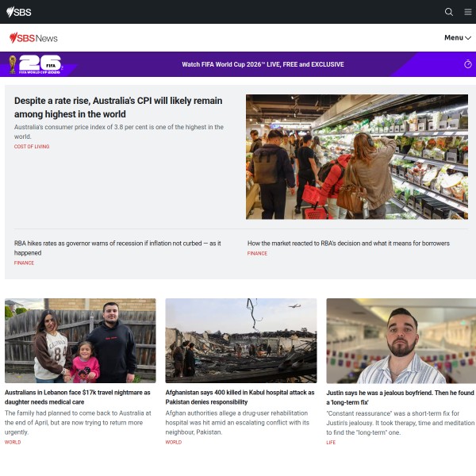The image size is (476, 476).
Task: Open the Lebanon family photo thumbnail
Action: (80, 340)
